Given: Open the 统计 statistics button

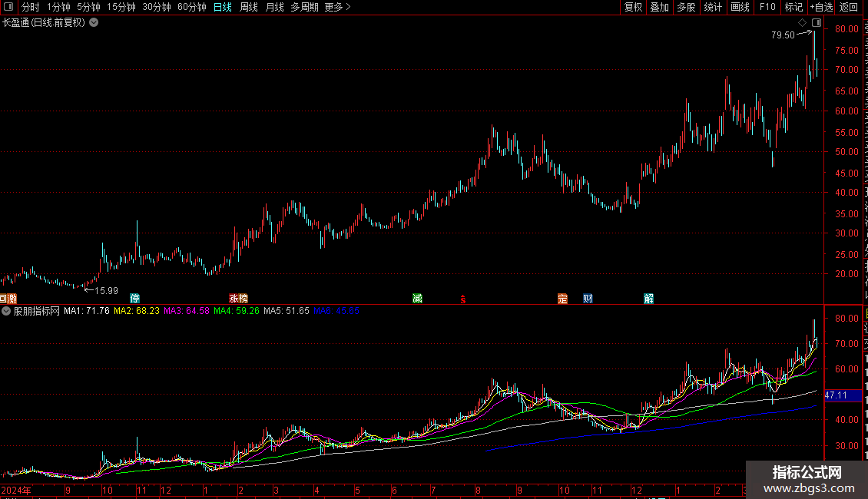Looking at the screenshot, I should [x=713, y=7].
